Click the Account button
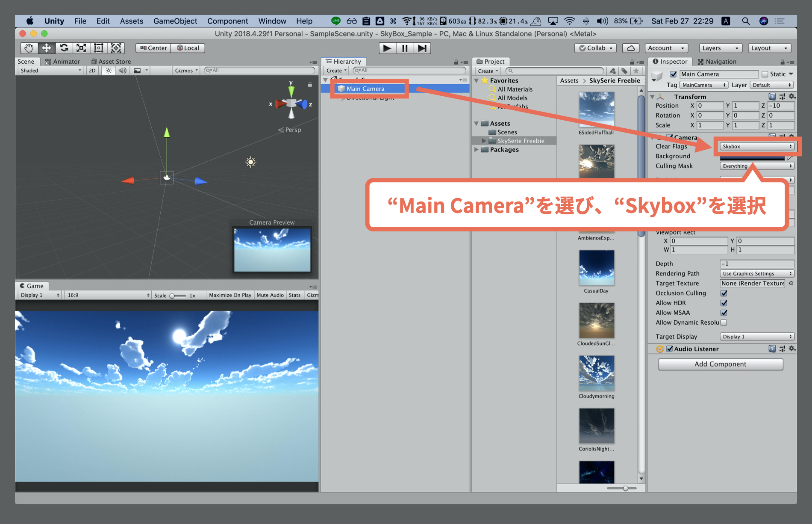 (x=666, y=48)
